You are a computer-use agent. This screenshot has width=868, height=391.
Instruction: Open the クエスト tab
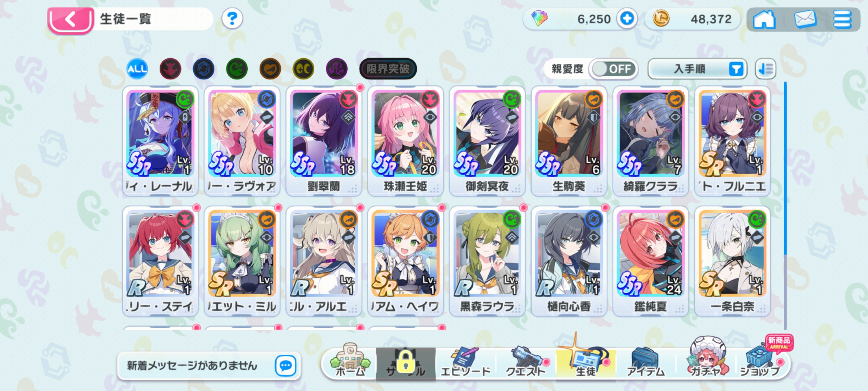pyautogui.click(x=525, y=362)
